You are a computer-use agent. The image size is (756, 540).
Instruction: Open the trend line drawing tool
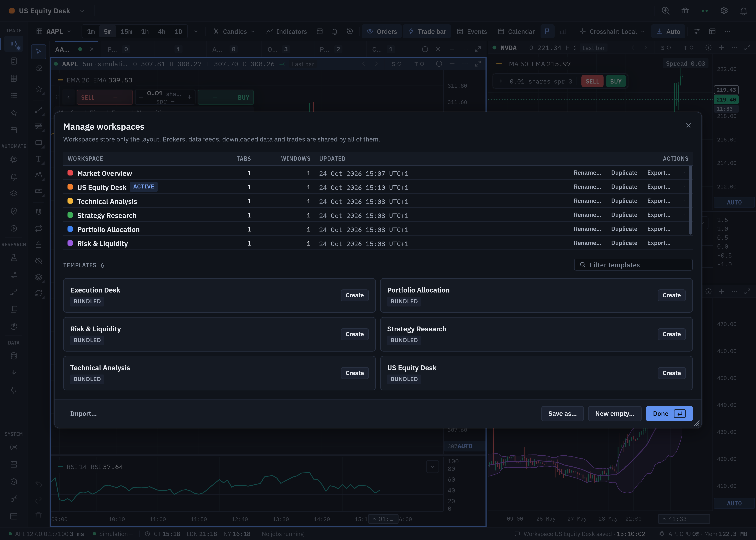pyautogui.click(x=39, y=110)
